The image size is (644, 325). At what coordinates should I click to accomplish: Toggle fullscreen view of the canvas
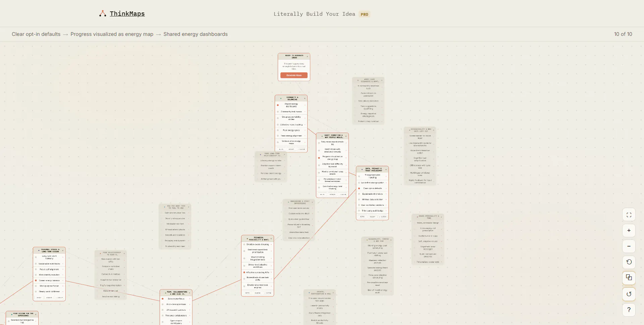point(629,215)
